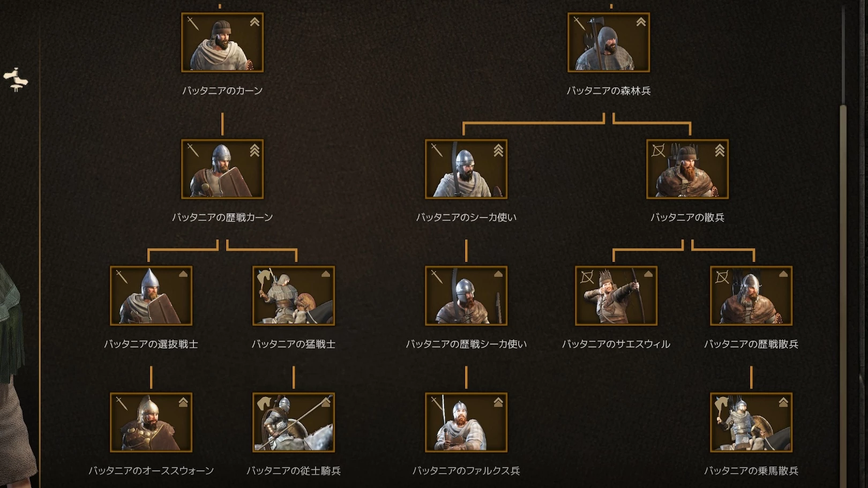
Task: Select the mounted バッタニアの猛戦士 portrait
Action: pyautogui.click(x=294, y=296)
